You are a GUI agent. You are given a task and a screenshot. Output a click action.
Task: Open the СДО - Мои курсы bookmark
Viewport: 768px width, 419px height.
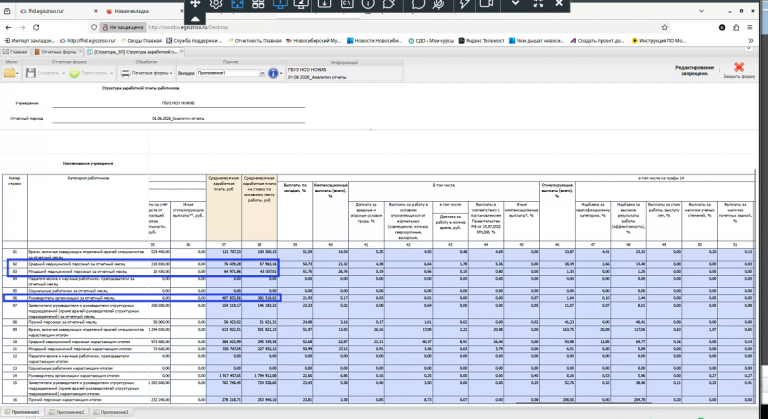pyautogui.click(x=431, y=41)
